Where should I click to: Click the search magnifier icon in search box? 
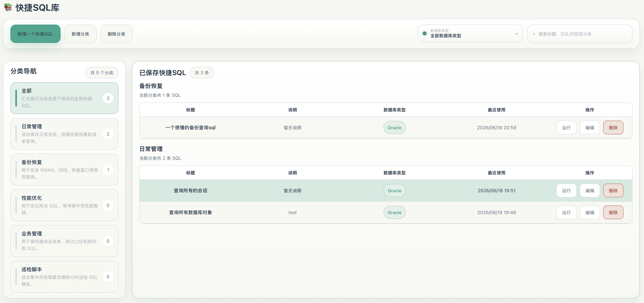(534, 34)
